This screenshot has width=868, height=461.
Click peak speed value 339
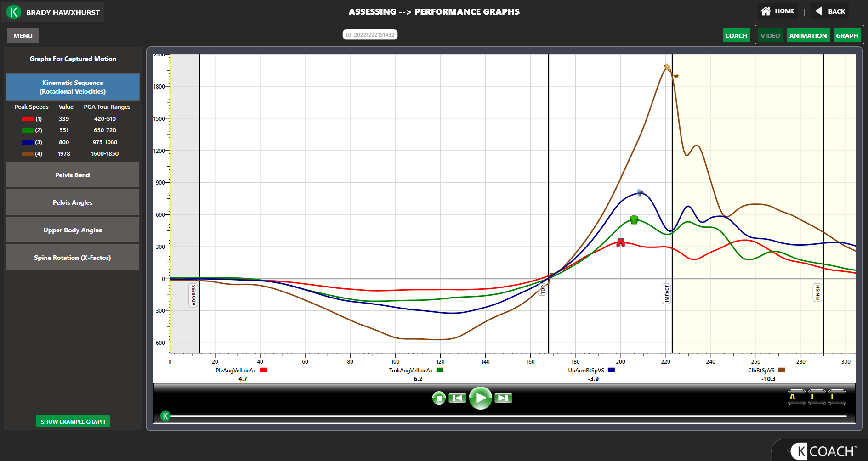64,119
